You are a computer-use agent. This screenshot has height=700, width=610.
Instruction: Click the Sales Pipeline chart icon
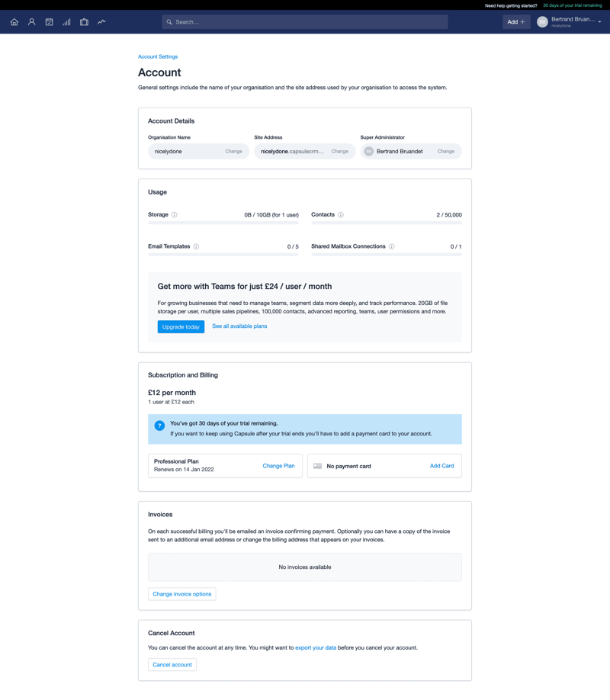(66, 22)
